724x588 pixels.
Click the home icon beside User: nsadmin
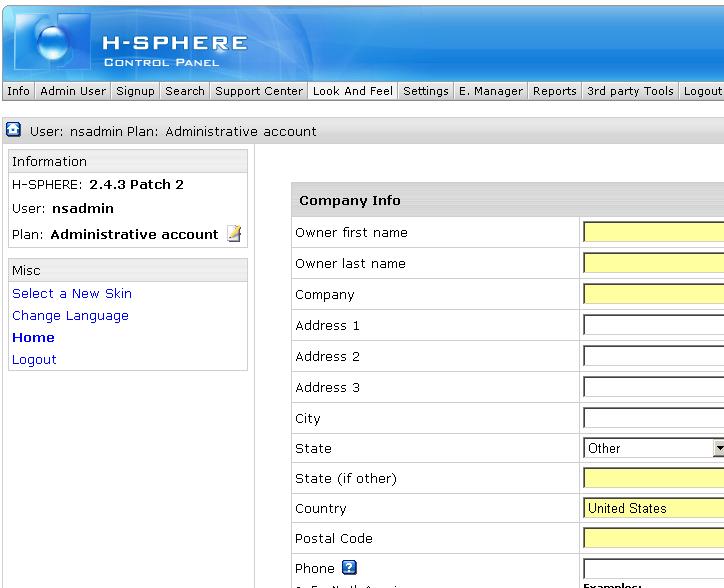(x=13, y=129)
